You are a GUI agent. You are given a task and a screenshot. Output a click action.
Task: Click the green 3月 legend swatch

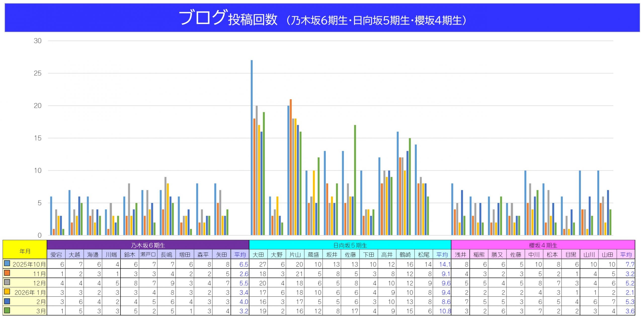[x=7, y=310]
